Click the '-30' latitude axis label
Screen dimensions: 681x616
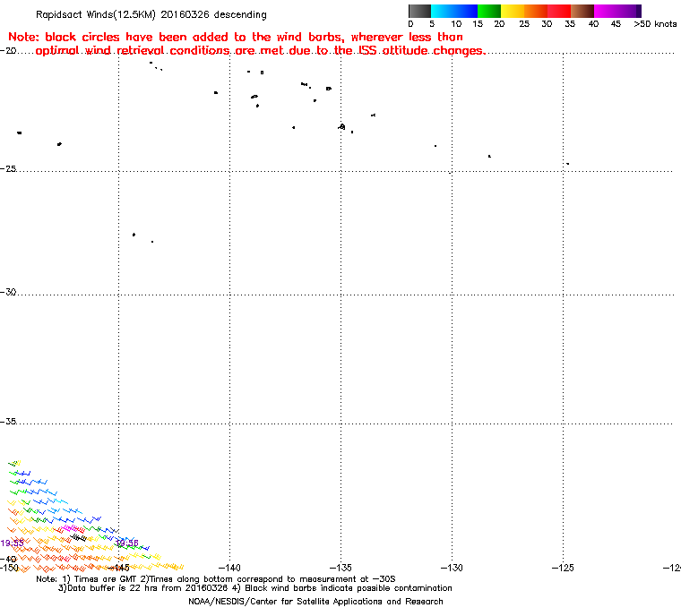pyautogui.click(x=8, y=292)
